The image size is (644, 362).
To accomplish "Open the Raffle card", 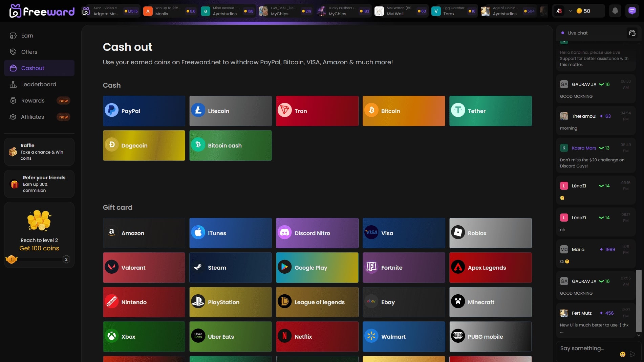I will (x=39, y=152).
